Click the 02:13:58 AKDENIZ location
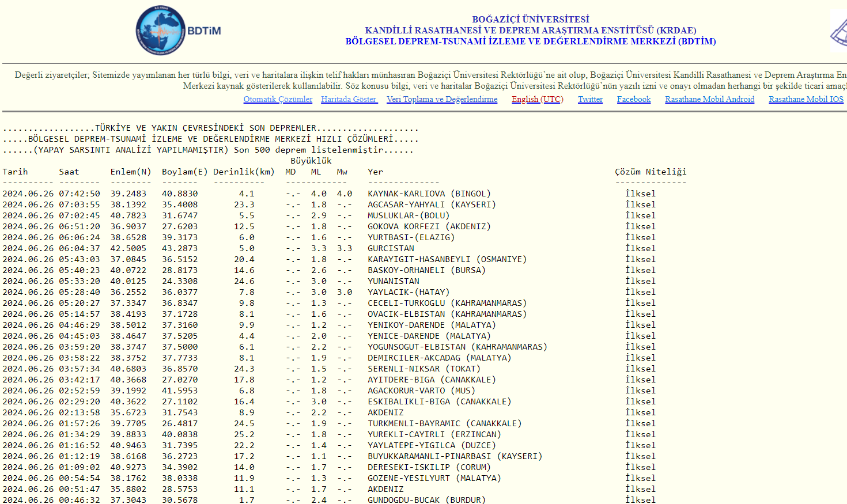The image size is (847, 504). (x=385, y=412)
